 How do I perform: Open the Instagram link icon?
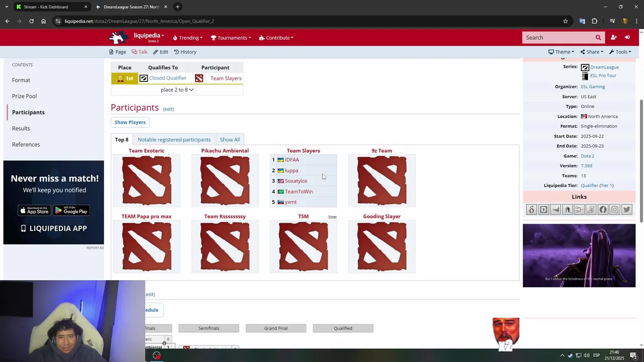[x=615, y=210]
